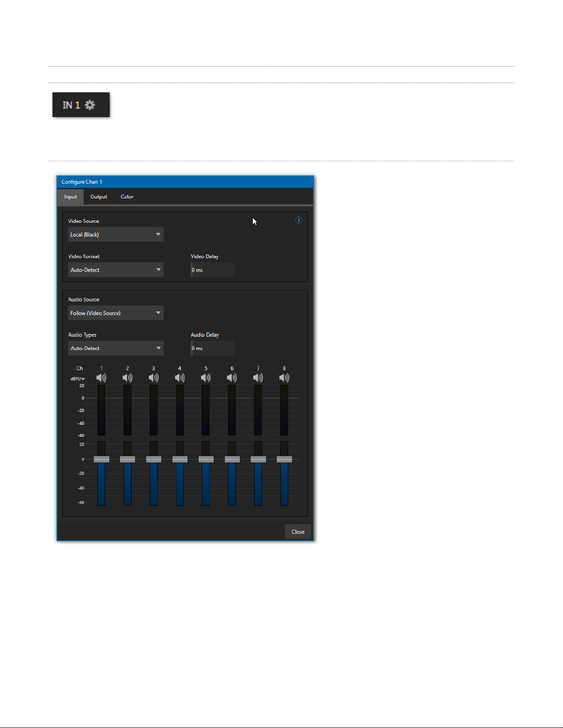Click the channel 5 speaker icon
This screenshot has width=563, height=728.
[x=206, y=378]
